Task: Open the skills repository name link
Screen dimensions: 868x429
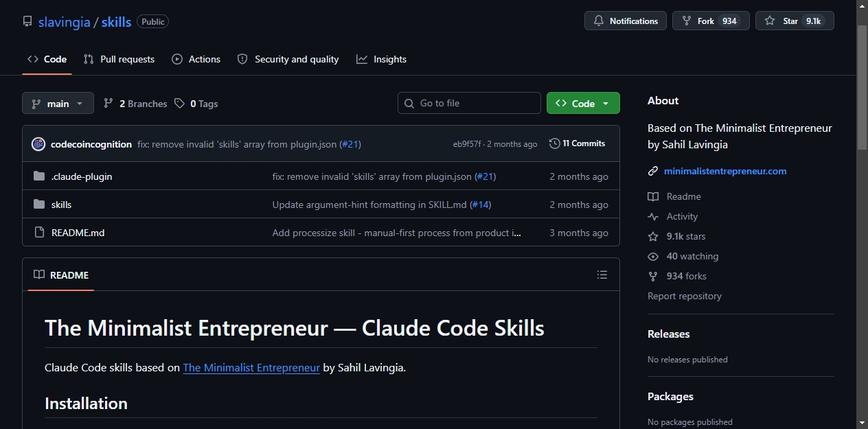Action: click(x=116, y=21)
